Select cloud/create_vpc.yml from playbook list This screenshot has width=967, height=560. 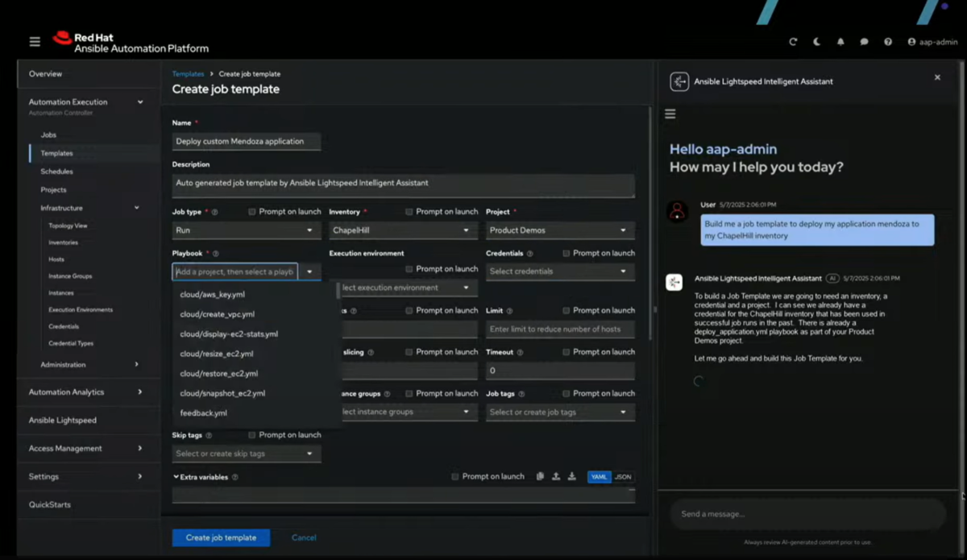[218, 314]
